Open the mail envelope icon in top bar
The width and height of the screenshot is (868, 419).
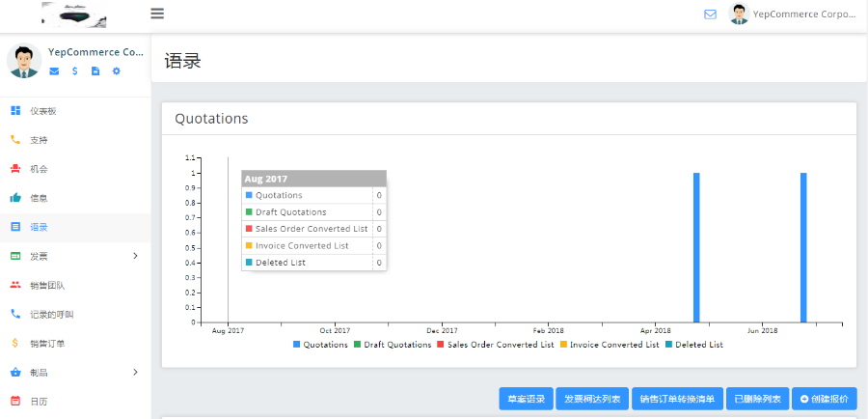711,14
